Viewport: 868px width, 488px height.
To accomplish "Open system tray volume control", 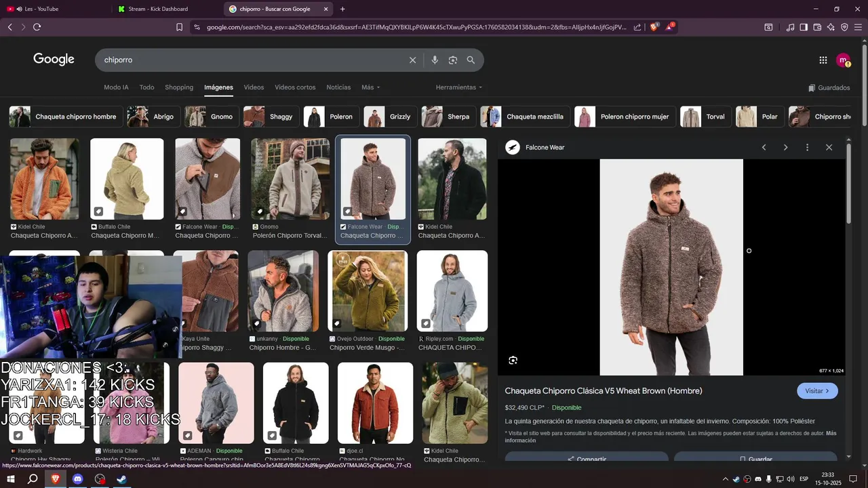I will pyautogui.click(x=791, y=479).
